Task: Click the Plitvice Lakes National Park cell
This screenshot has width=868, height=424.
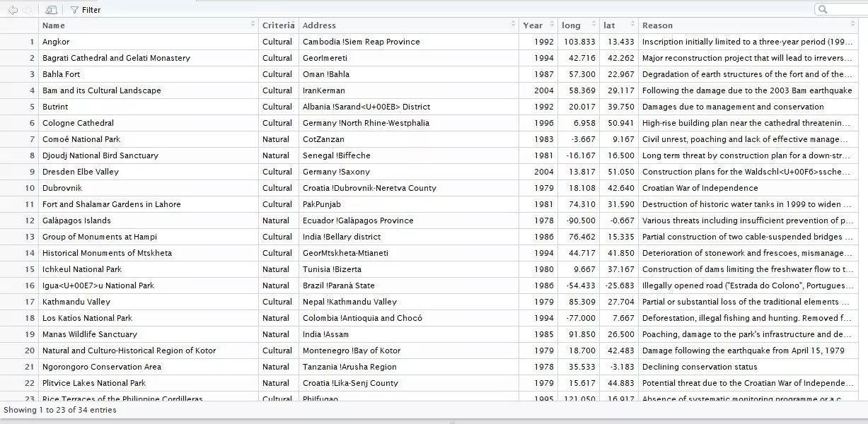Action: tap(94, 383)
